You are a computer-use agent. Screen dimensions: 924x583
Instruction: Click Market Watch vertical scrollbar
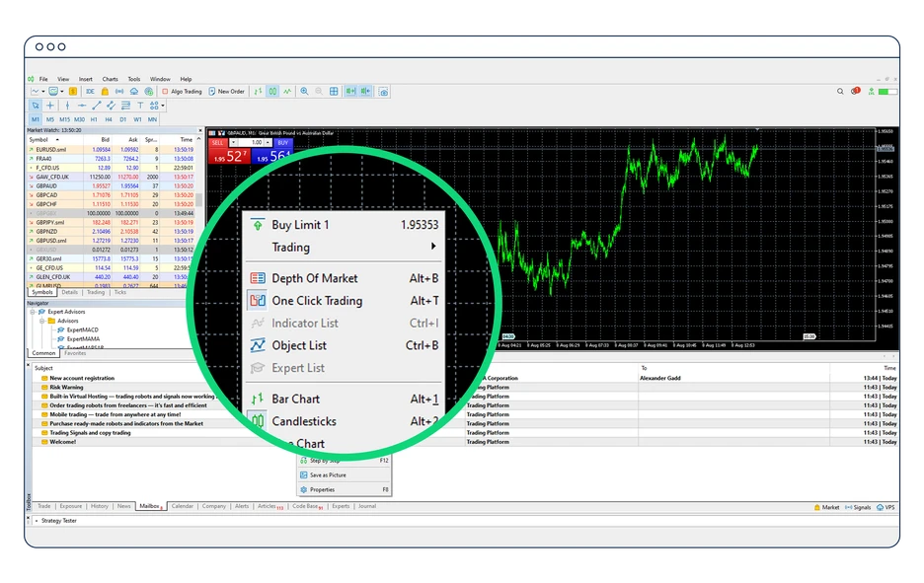coord(199,200)
